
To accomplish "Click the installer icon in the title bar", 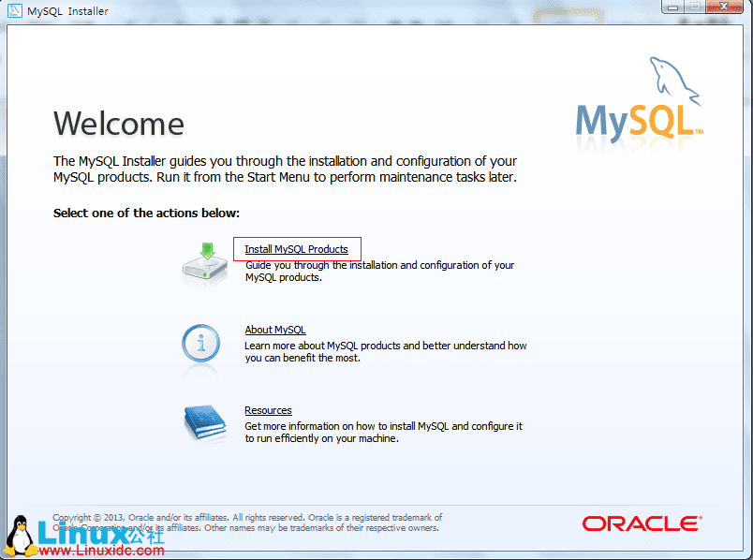I will 13,10.
